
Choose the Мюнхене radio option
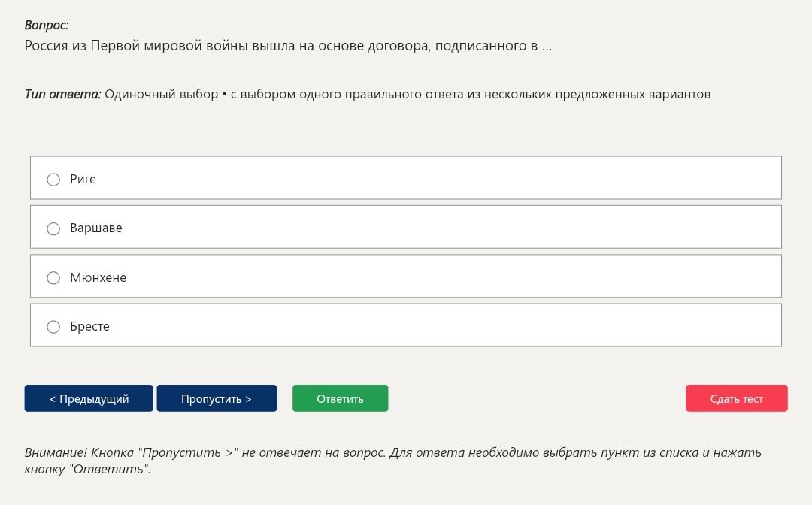53,278
